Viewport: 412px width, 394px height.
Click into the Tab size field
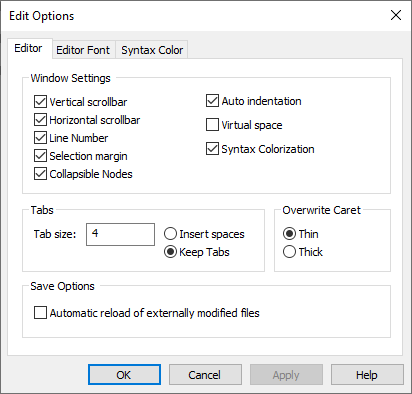[x=120, y=234]
